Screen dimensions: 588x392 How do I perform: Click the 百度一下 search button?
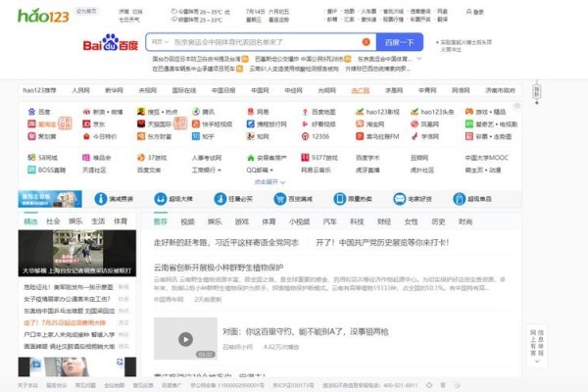(400, 42)
